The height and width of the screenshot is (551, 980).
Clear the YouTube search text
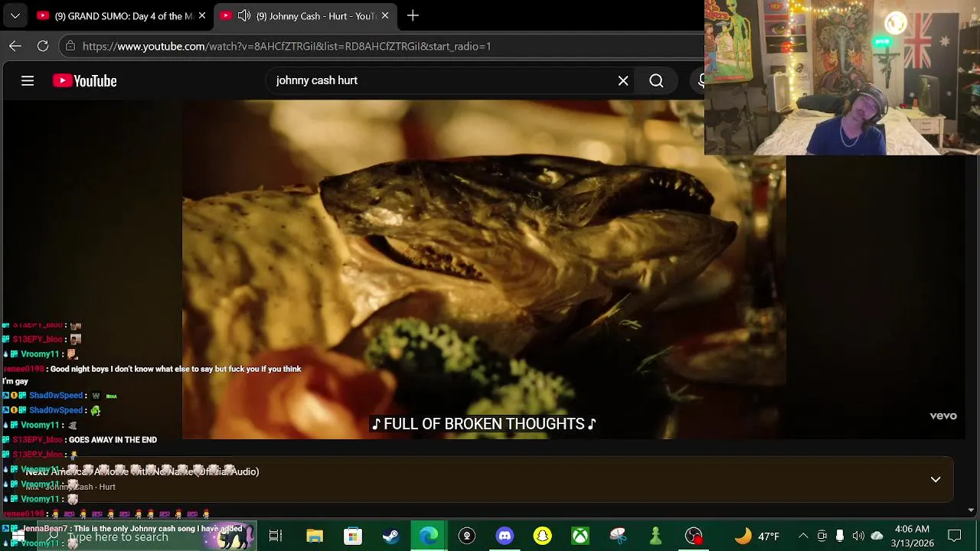coord(623,80)
